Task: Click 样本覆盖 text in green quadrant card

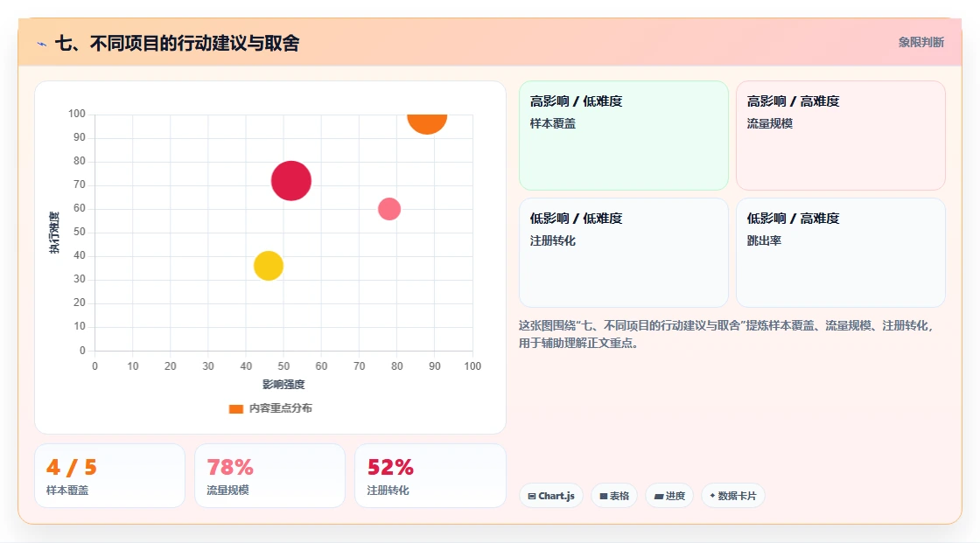Action: tap(552, 123)
